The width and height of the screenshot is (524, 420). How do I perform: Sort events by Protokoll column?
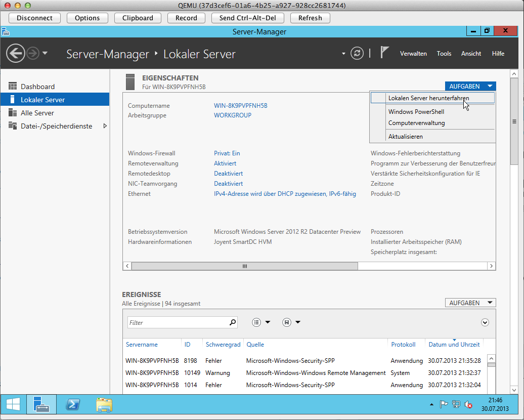tap(403, 345)
